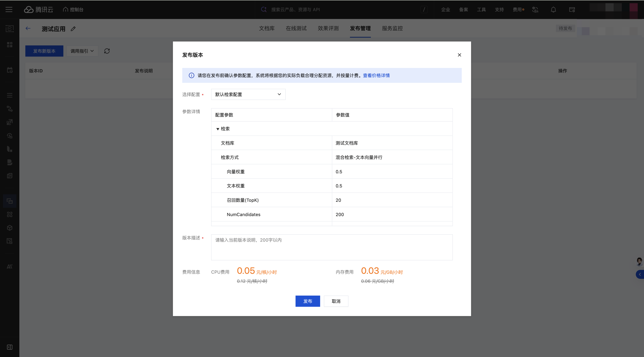Switch to the 服务监控 tab
The width and height of the screenshot is (644, 357).
click(392, 28)
